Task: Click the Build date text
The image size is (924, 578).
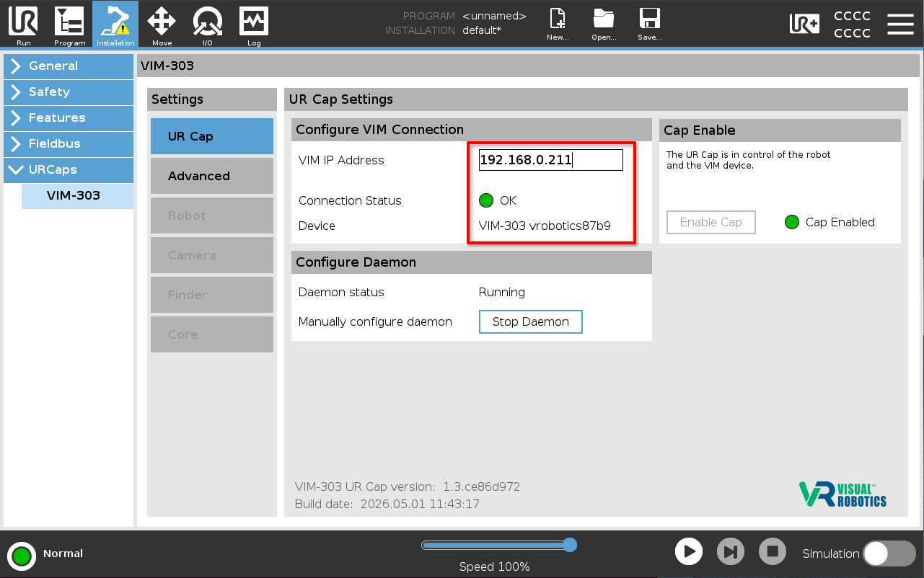Action: [x=387, y=504]
